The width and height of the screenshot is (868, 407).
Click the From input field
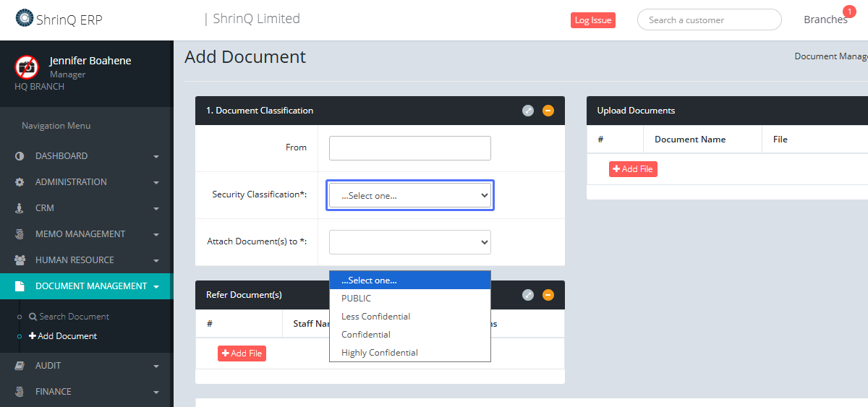click(x=409, y=148)
